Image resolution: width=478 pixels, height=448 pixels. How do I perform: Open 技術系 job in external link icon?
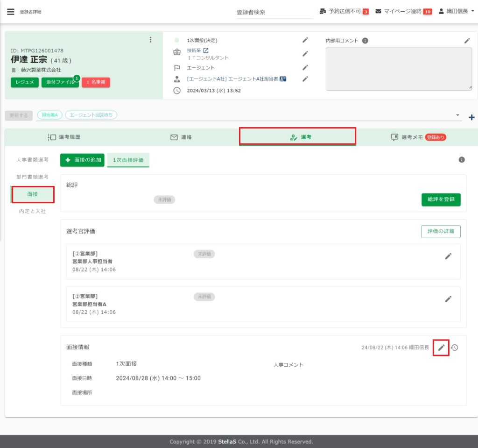[206, 50]
